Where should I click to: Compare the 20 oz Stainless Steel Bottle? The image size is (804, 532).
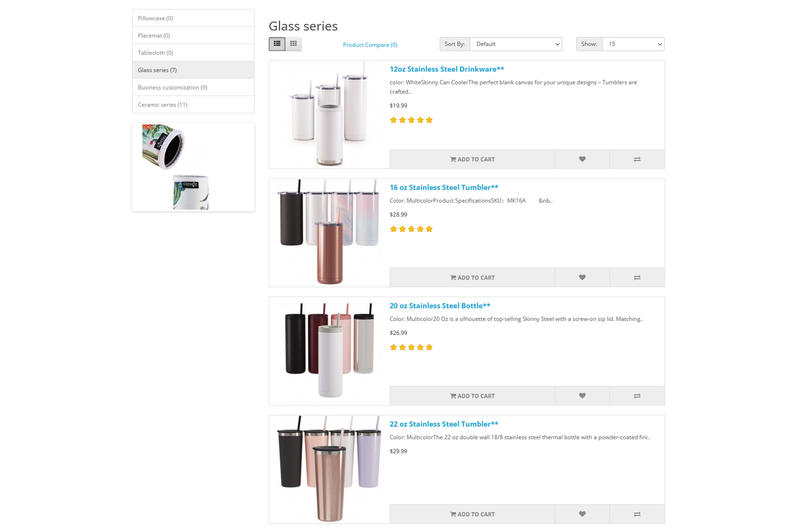(x=637, y=396)
